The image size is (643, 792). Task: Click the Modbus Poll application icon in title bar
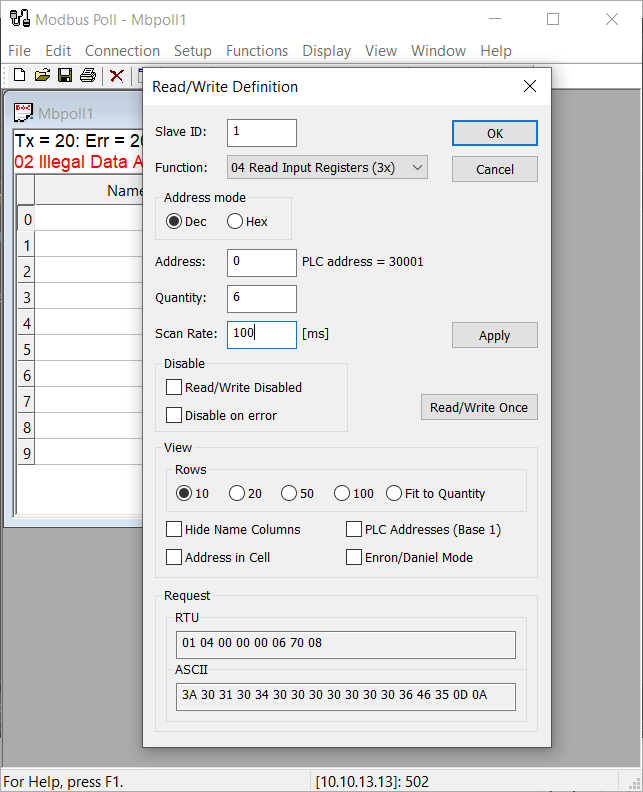tap(20, 19)
